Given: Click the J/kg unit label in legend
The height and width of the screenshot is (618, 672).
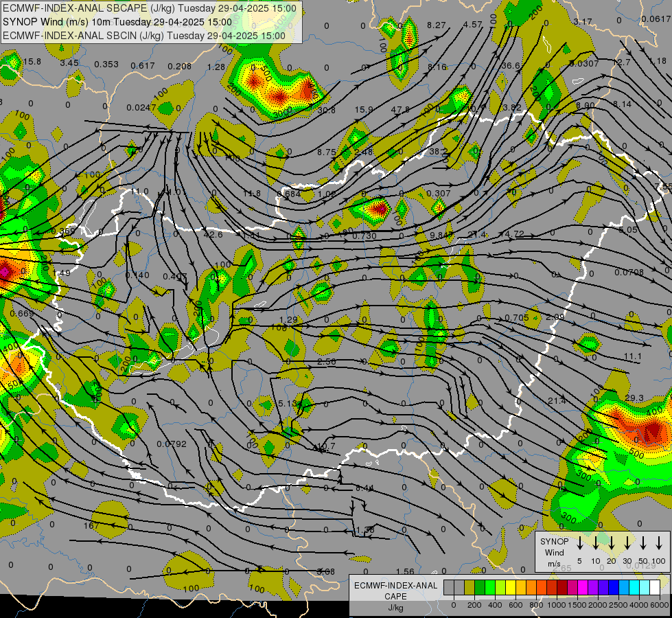Looking at the screenshot, I should click(395, 608).
